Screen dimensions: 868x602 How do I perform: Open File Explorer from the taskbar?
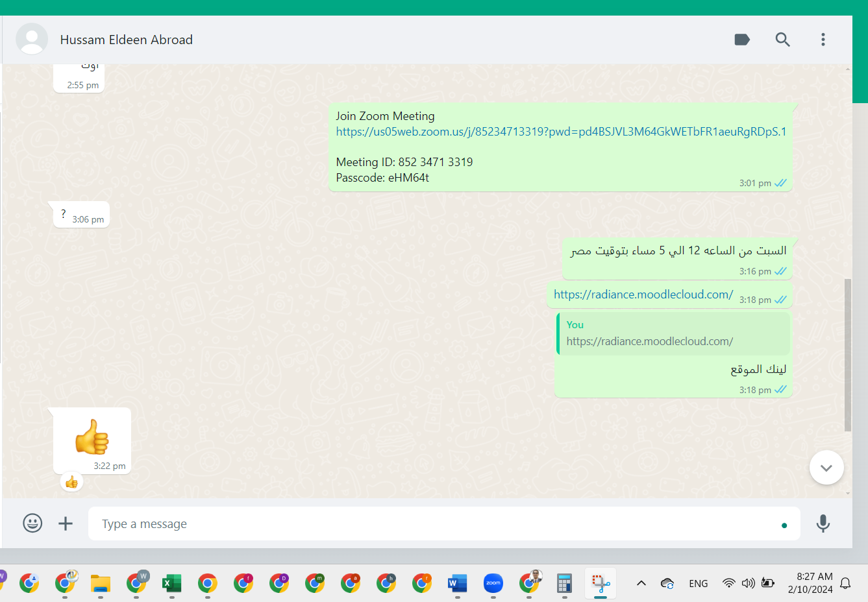click(x=101, y=583)
